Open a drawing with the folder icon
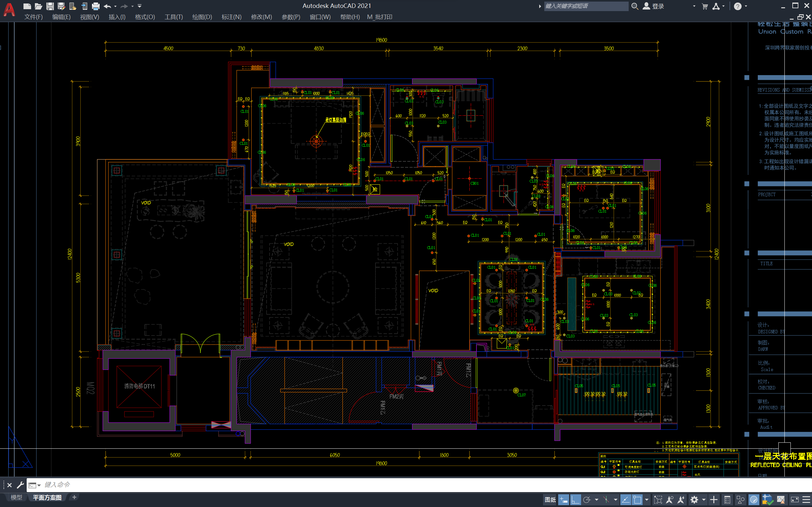 (x=38, y=6)
